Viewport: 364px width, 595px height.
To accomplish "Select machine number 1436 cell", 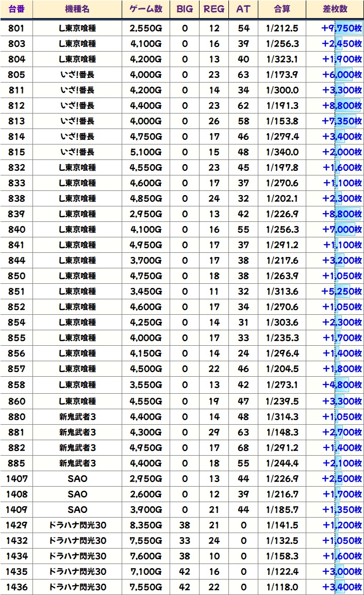I will pyautogui.click(x=16, y=587).
